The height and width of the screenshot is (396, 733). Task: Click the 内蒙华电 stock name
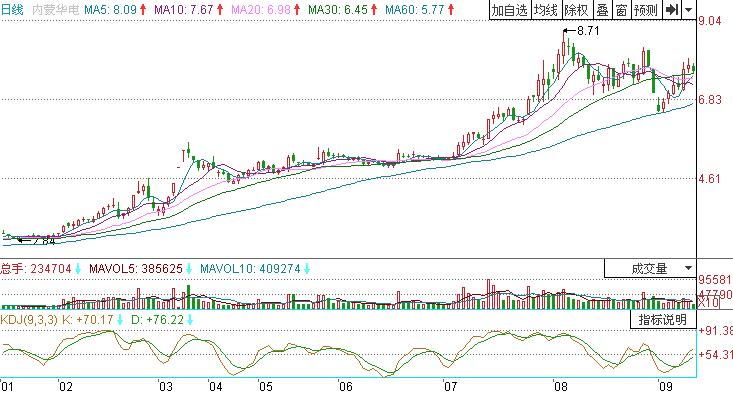(56, 9)
